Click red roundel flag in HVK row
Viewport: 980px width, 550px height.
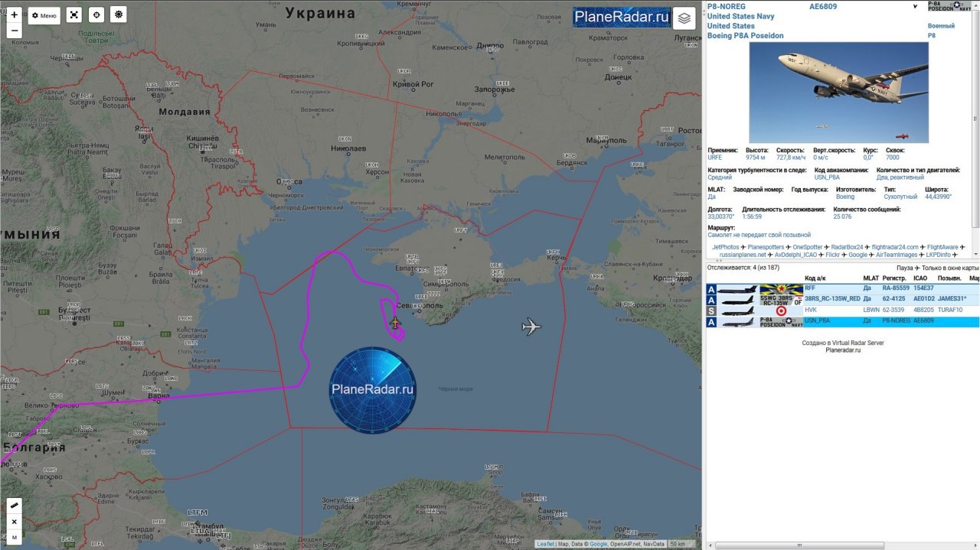[781, 311]
